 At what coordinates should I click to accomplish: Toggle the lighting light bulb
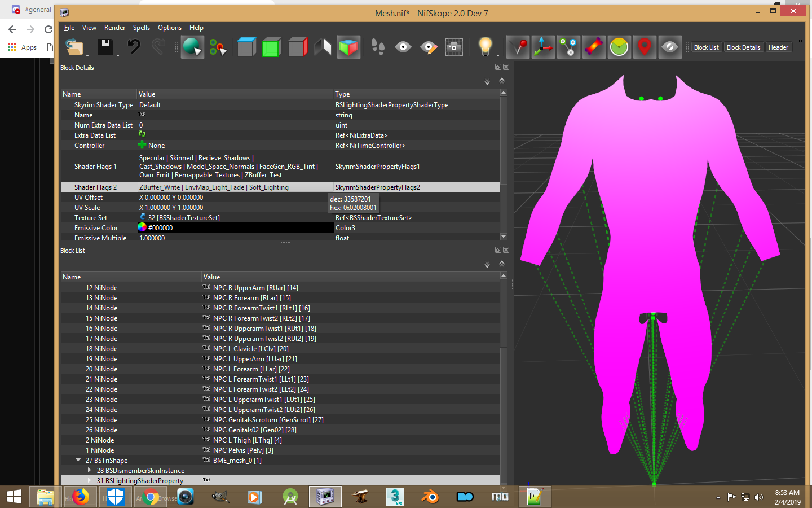click(485, 47)
